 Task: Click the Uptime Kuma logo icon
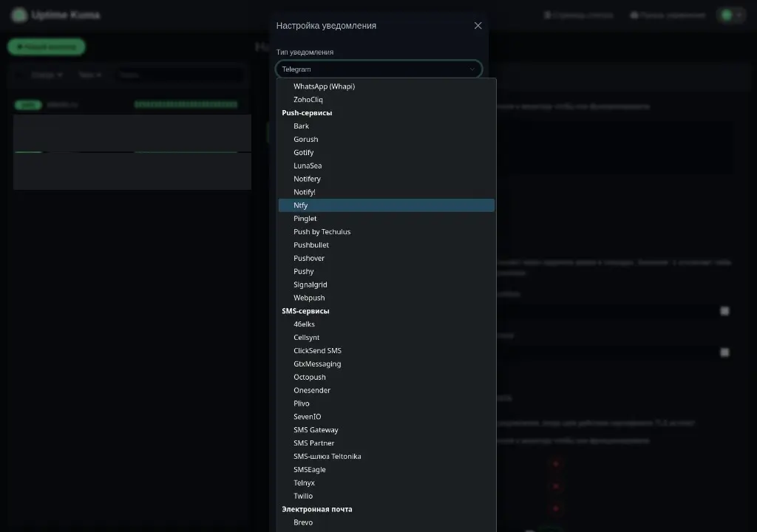pos(19,15)
